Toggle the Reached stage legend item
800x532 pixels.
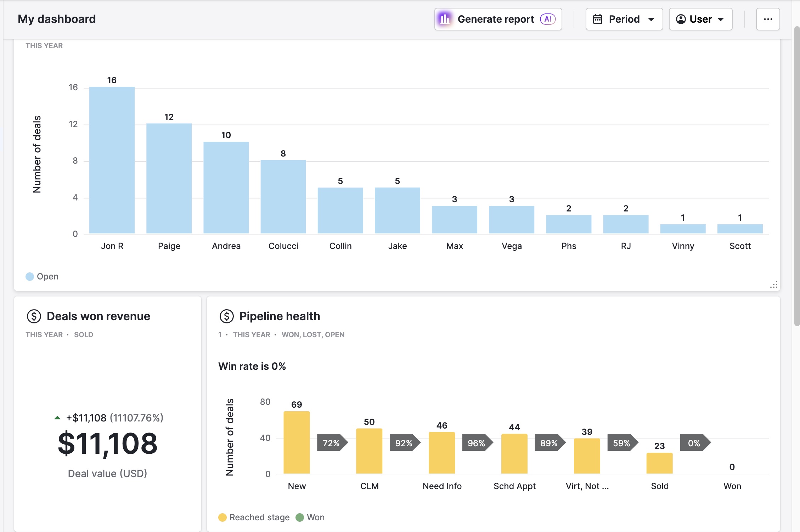tap(254, 517)
